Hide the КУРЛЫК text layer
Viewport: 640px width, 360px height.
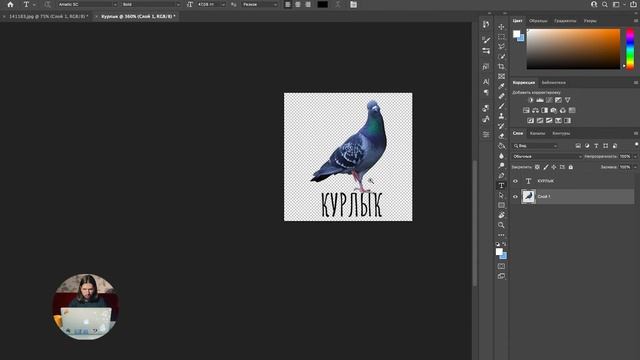516,181
